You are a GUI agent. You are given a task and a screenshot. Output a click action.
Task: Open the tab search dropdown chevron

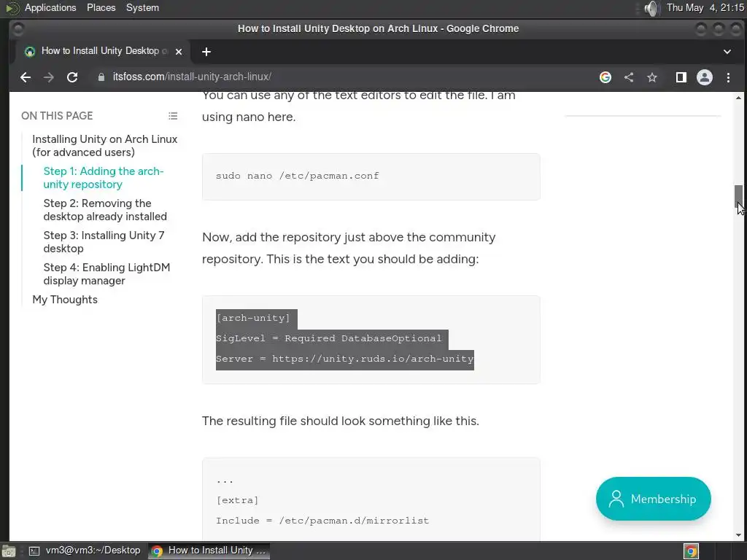pyautogui.click(x=727, y=52)
